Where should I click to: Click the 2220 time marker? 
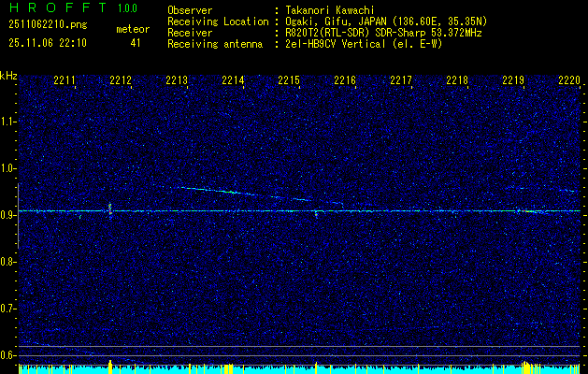click(568, 81)
